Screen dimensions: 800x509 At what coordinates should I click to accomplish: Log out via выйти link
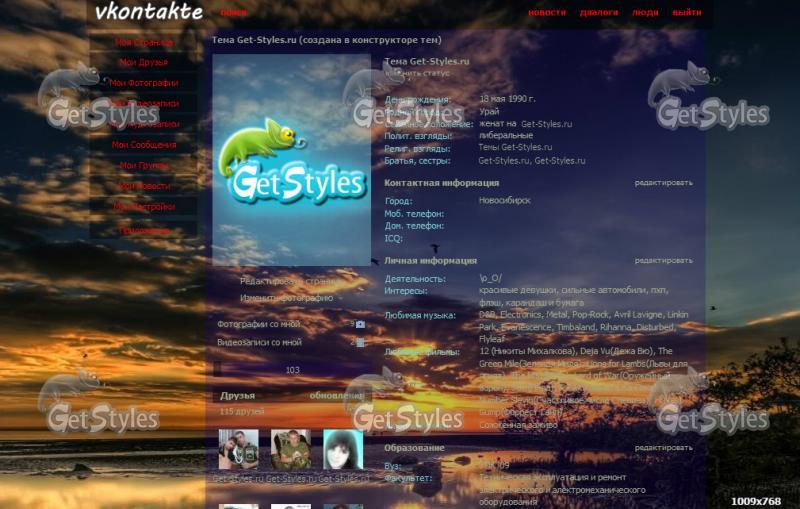[x=687, y=12]
